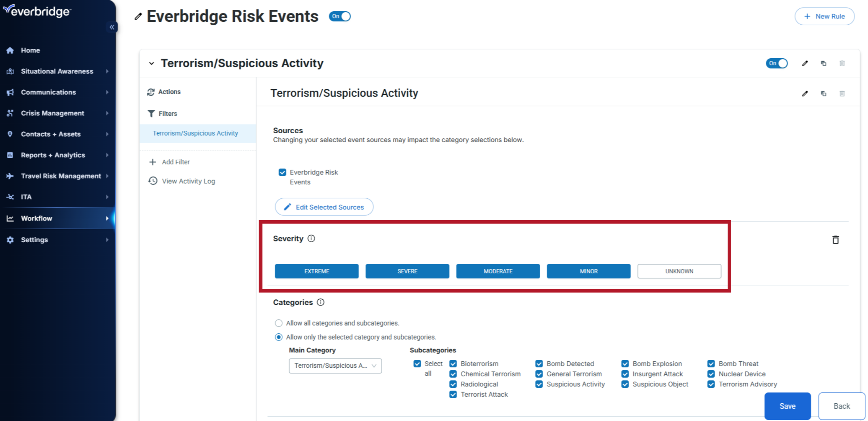Select the UNKNOWN severity level
Viewport: 868px width, 421px height.
click(x=679, y=271)
